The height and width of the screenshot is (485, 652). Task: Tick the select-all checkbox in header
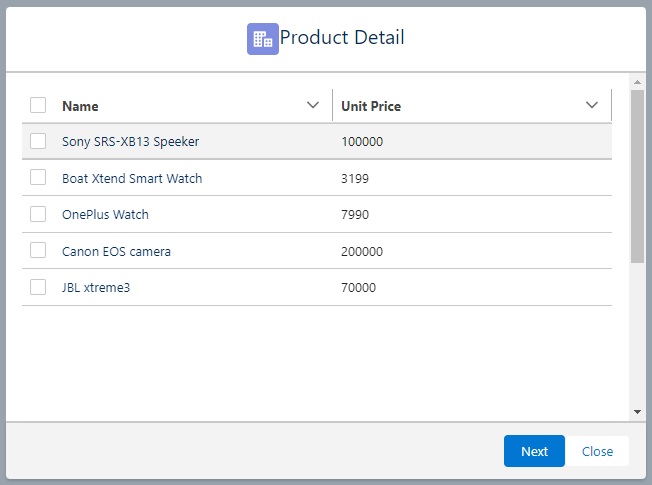point(38,105)
